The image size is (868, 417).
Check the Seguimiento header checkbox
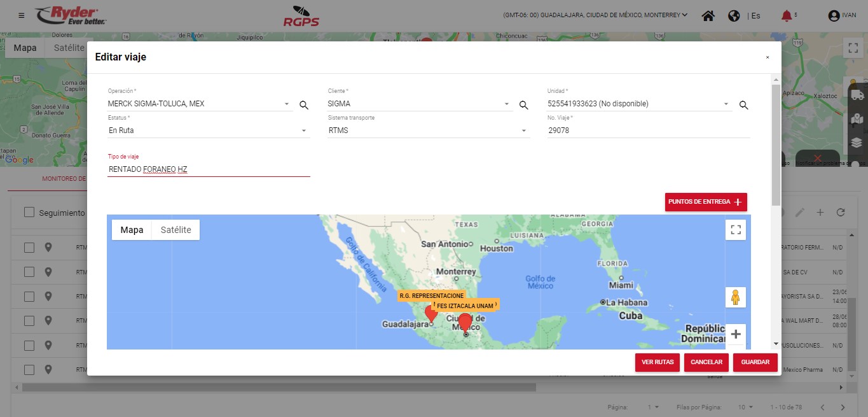click(x=29, y=212)
